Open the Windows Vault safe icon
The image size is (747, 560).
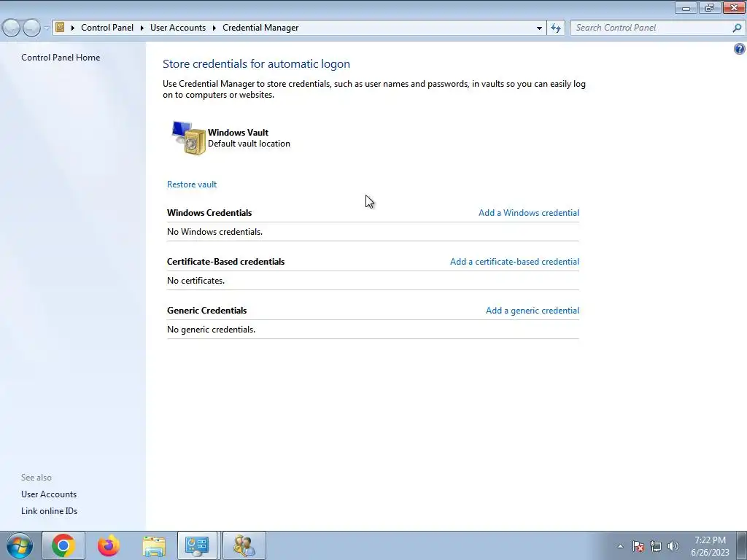click(x=188, y=138)
